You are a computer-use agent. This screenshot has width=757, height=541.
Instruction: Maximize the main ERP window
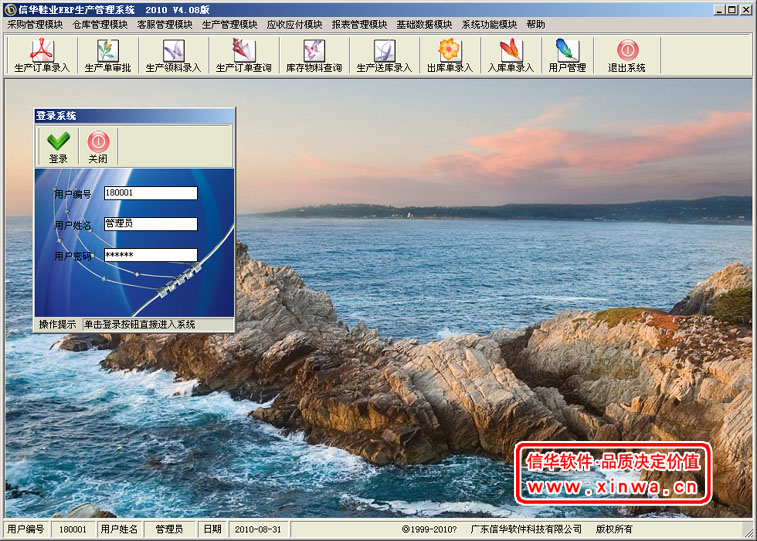[x=732, y=10]
